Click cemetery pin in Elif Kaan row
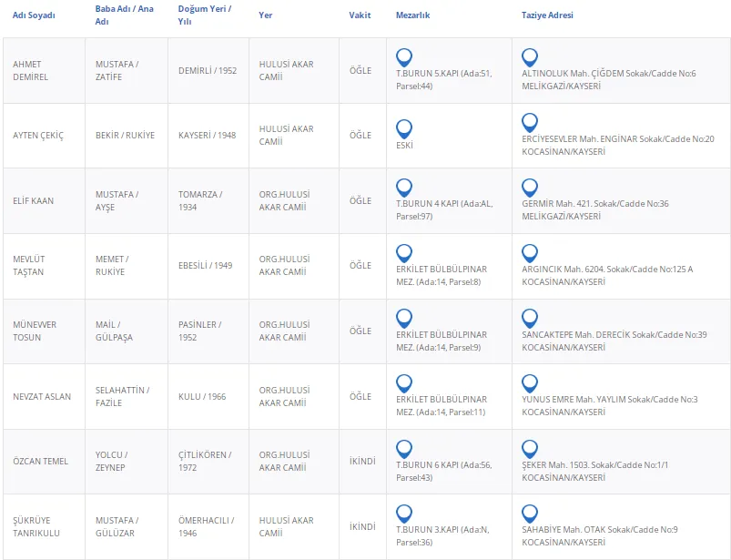This screenshot has height=560, width=731. pyautogui.click(x=404, y=188)
